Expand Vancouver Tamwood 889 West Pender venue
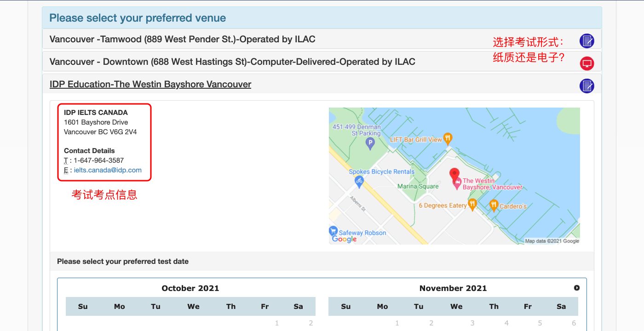 click(182, 39)
